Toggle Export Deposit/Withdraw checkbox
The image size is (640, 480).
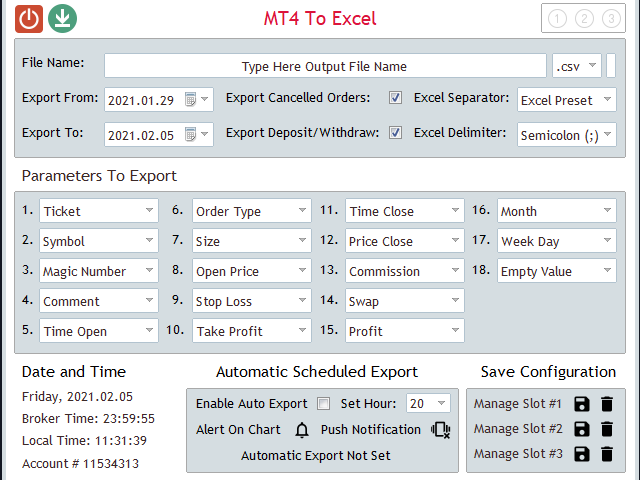tap(395, 133)
